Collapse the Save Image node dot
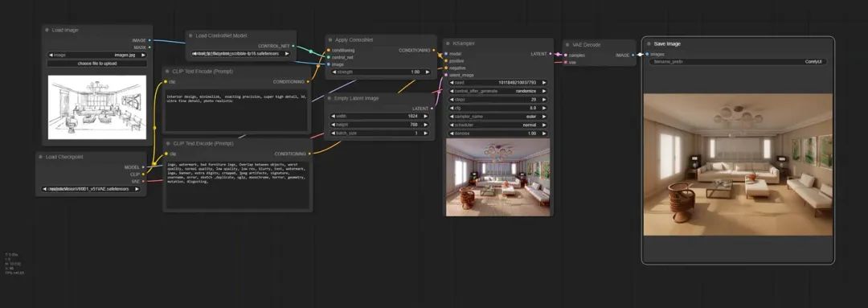Image resolution: width=868 pixels, height=308 pixels. point(649,43)
